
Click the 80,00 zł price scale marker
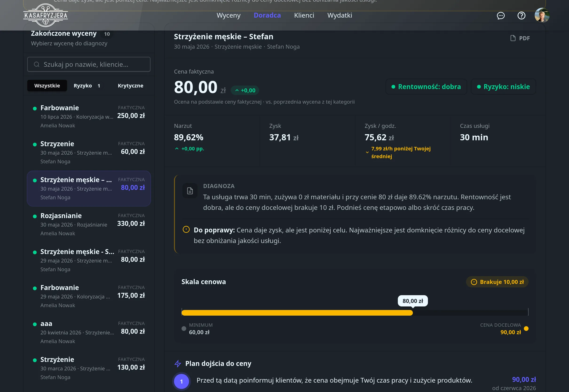(x=412, y=301)
